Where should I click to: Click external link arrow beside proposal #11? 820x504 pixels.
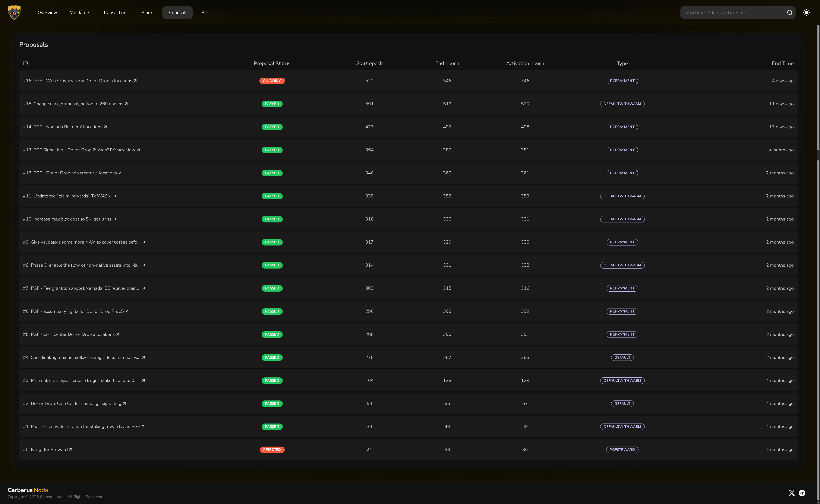[x=114, y=196]
